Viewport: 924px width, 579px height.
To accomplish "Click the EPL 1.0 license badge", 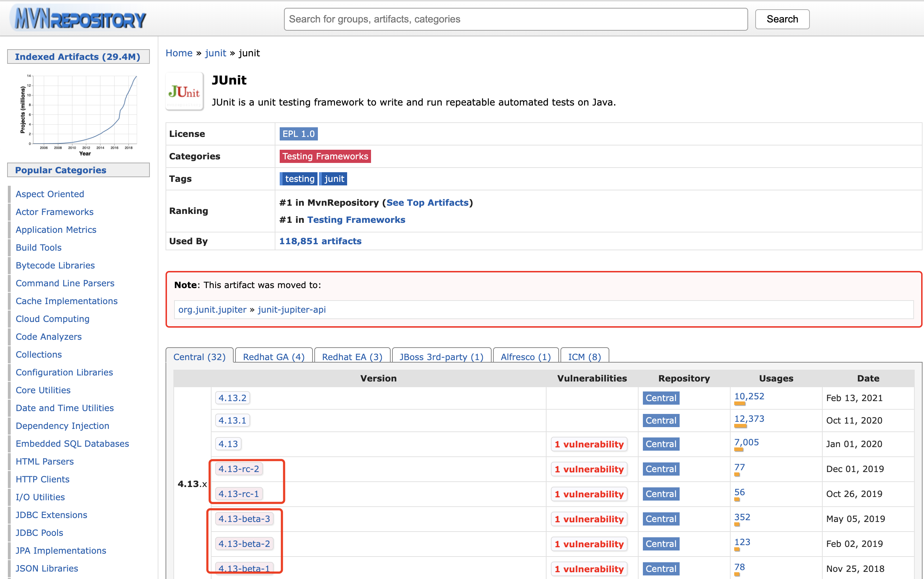I will 298,134.
